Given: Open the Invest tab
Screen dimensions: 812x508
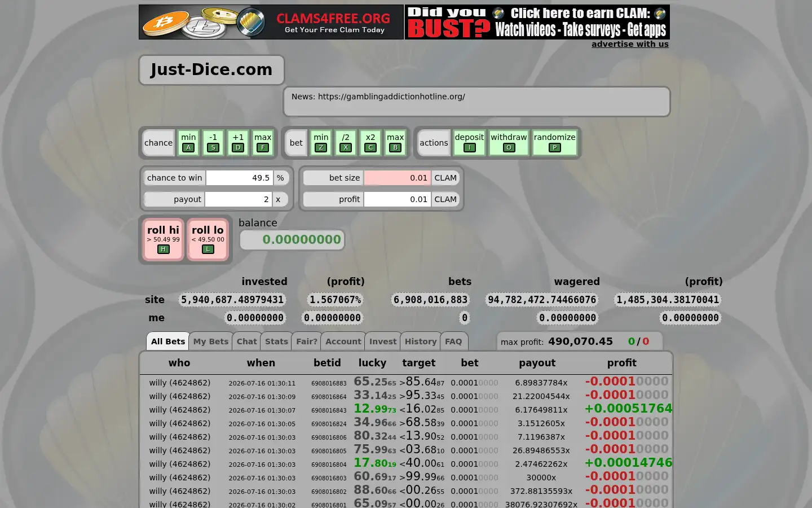Looking at the screenshot, I should click(x=383, y=341).
